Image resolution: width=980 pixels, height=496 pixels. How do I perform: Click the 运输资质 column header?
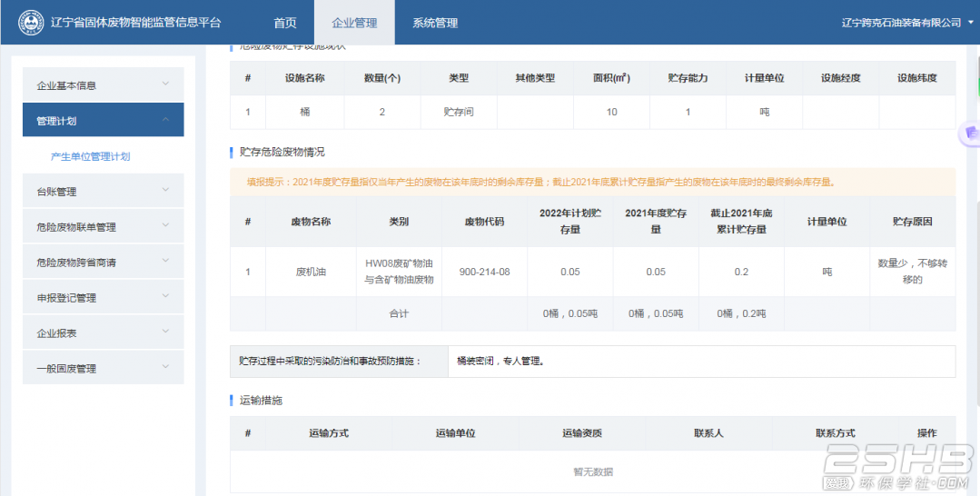[x=582, y=432]
